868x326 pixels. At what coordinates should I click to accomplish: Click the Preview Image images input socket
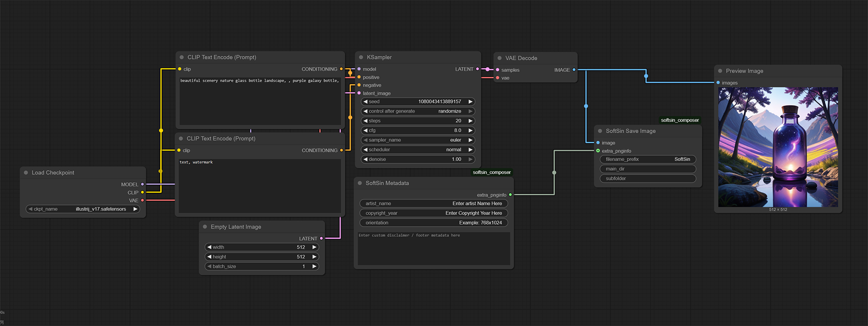coord(718,82)
